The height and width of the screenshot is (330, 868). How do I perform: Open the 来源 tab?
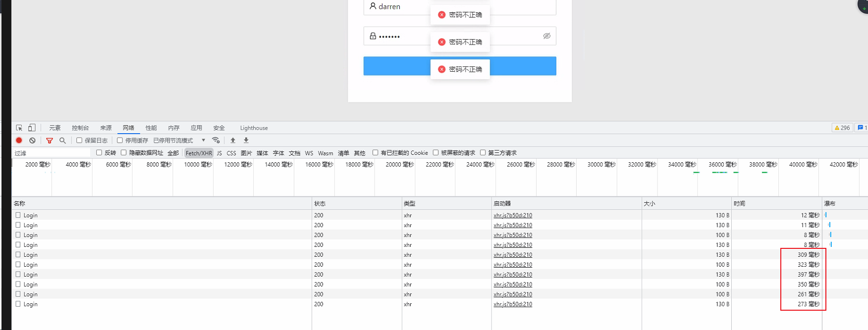click(x=106, y=128)
